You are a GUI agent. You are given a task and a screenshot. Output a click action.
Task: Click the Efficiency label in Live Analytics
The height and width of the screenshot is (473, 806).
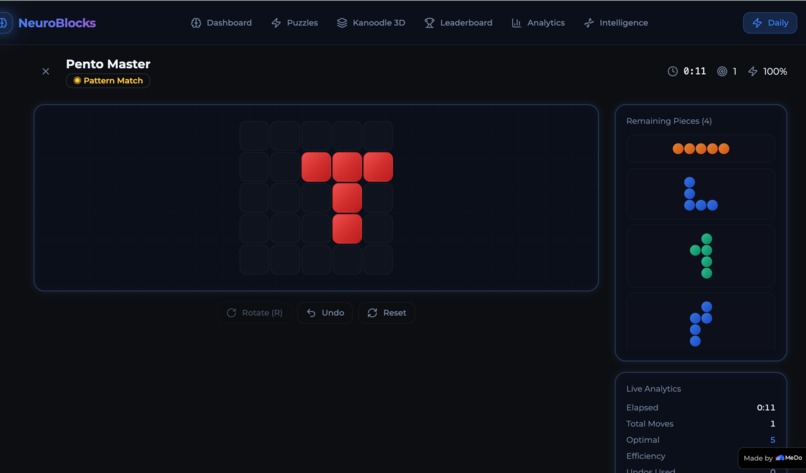[646, 456]
